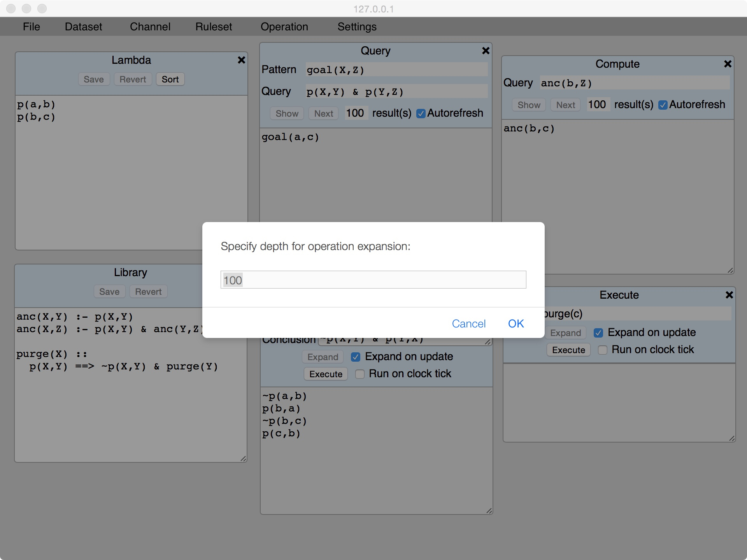Open the File menu

[31, 26]
